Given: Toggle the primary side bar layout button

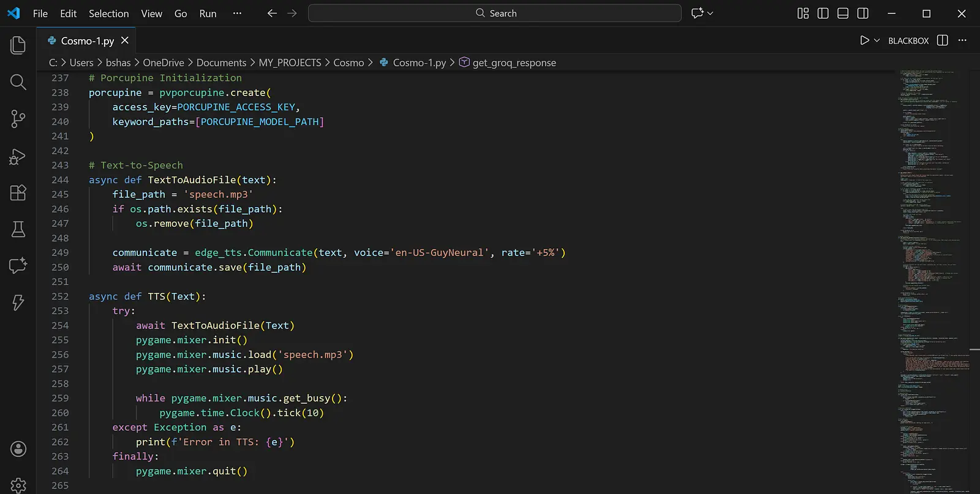Looking at the screenshot, I should coord(823,13).
